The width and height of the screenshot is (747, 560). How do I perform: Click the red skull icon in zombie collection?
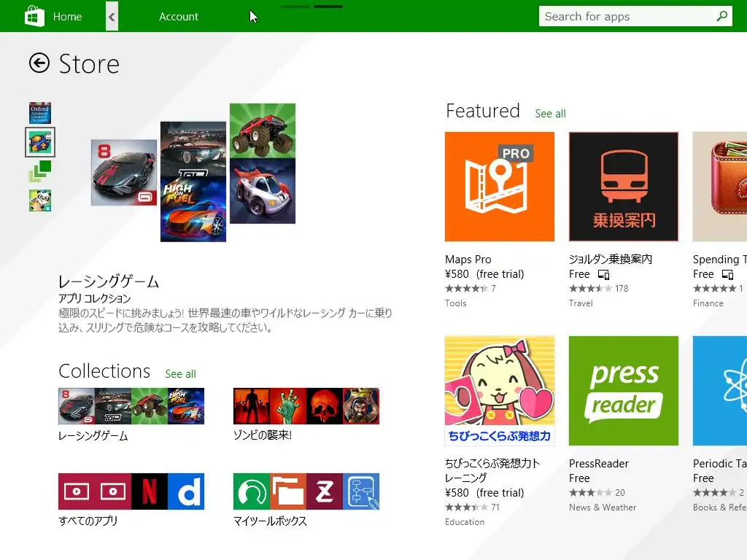tap(325, 406)
